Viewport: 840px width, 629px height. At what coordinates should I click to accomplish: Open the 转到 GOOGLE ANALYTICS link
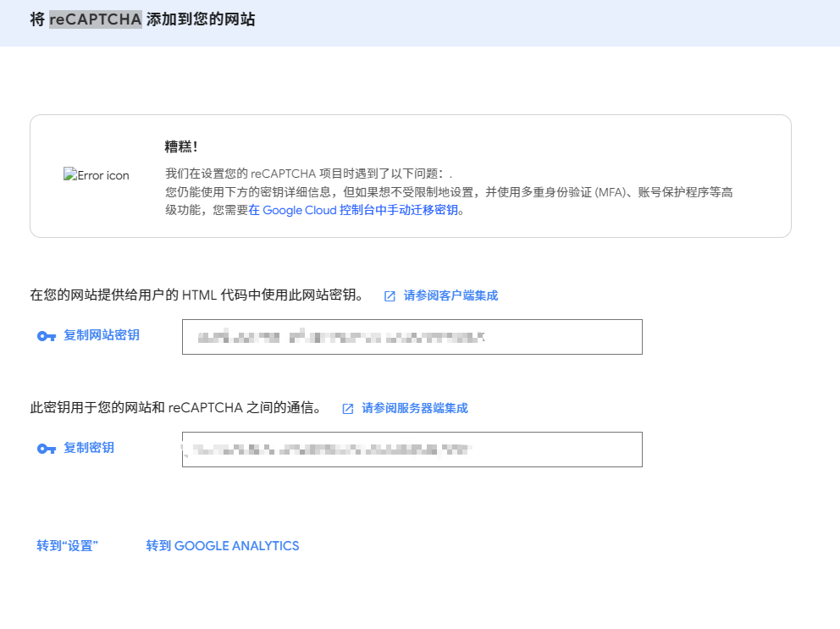(223, 545)
